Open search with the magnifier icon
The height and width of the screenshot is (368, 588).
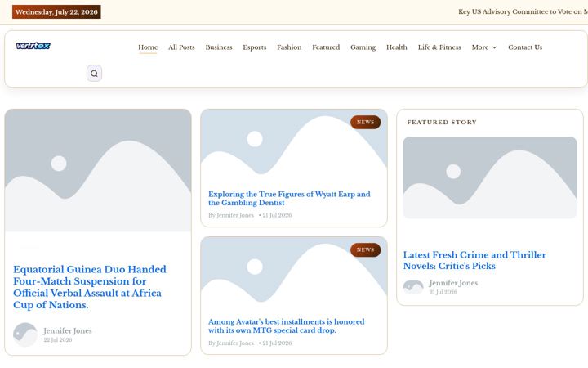point(94,74)
